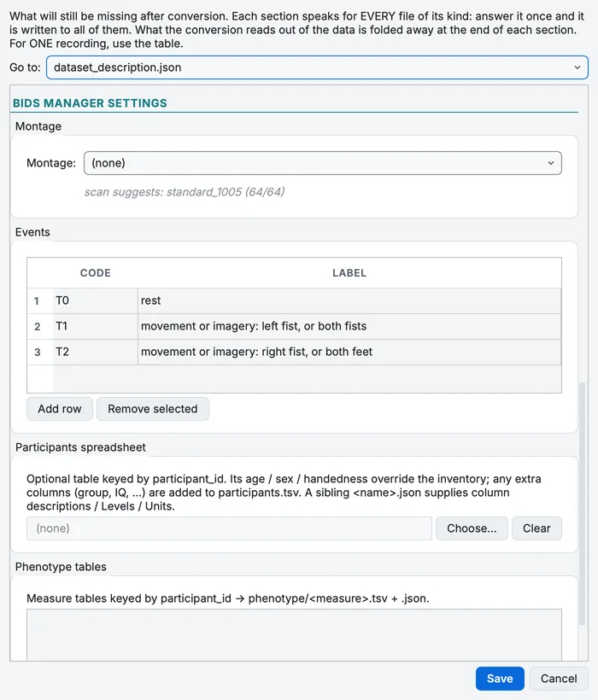598x700 pixels.
Task: Click the vertical scrollbar of the settings panel
Action: point(582,503)
